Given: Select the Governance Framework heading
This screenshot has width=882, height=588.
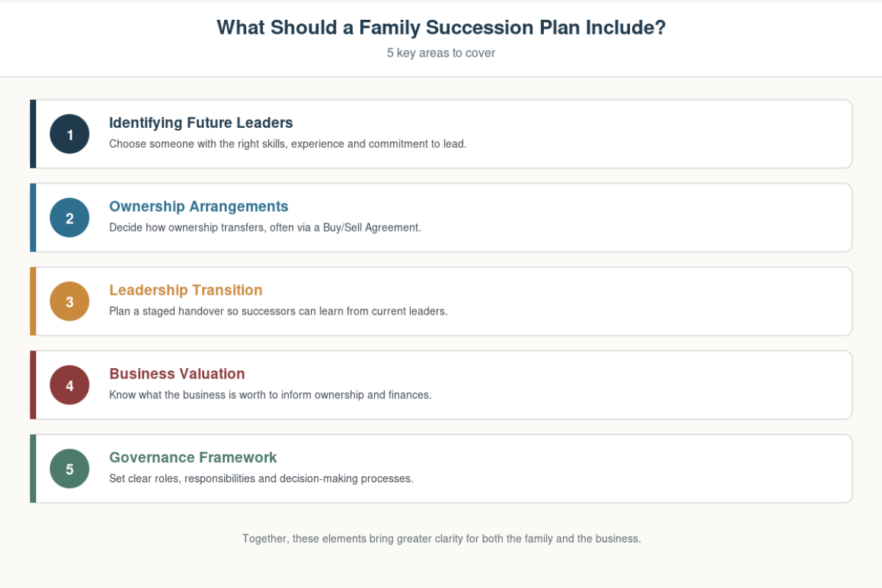Looking at the screenshot, I should (x=193, y=458).
